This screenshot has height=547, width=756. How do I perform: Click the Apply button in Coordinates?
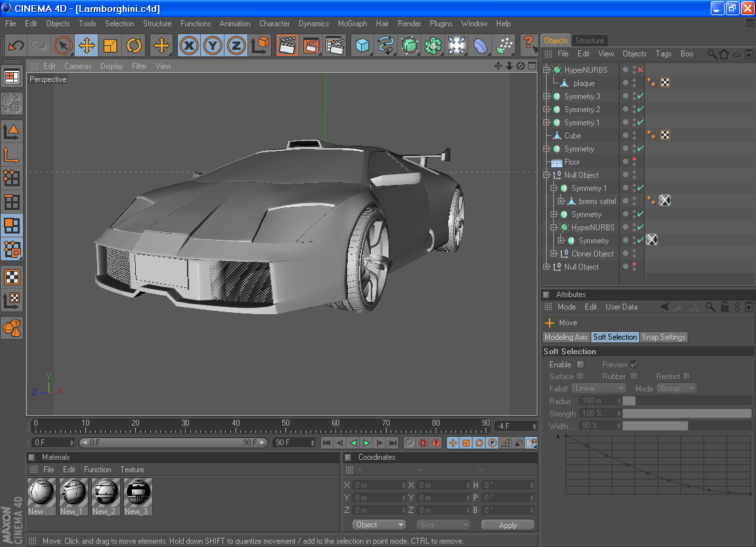[x=508, y=525]
